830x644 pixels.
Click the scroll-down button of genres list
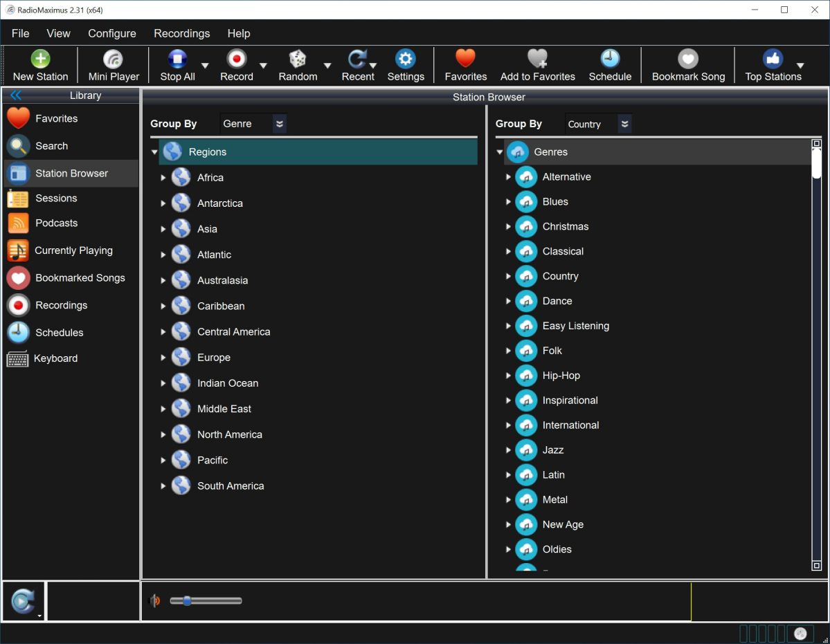click(x=816, y=566)
